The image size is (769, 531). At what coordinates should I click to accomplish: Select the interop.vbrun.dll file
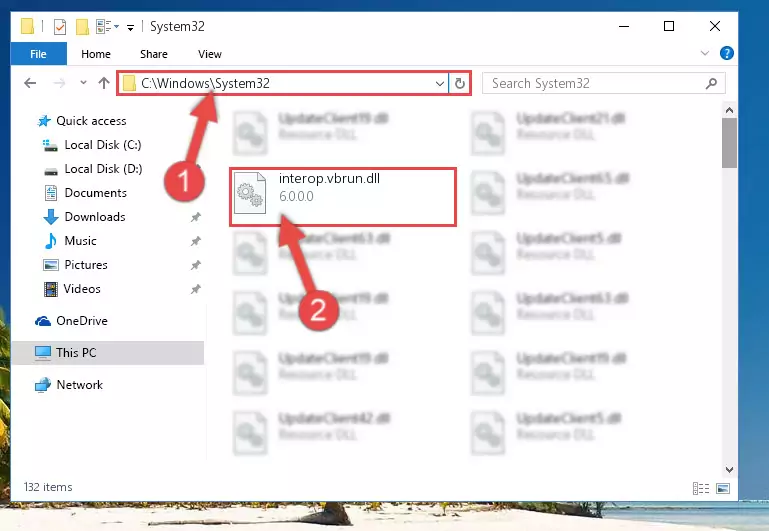click(343, 197)
